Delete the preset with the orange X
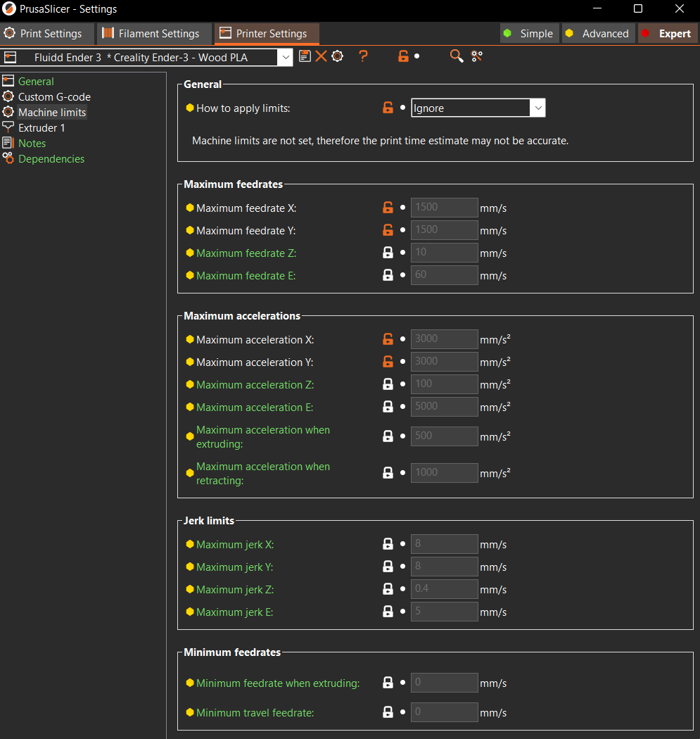Screen dimensions: 700x739 click(x=321, y=56)
